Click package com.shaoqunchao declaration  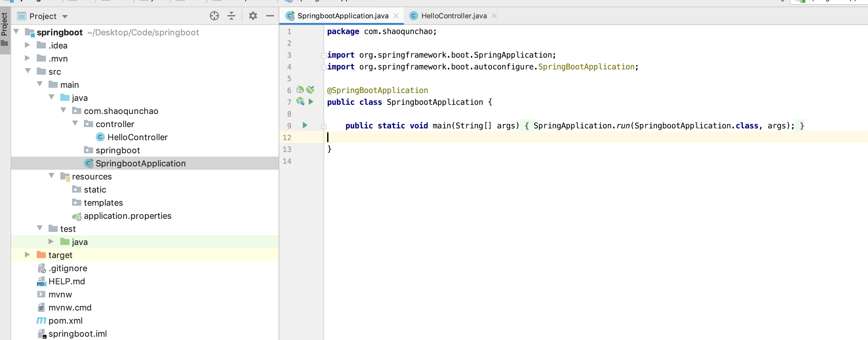pos(382,31)
